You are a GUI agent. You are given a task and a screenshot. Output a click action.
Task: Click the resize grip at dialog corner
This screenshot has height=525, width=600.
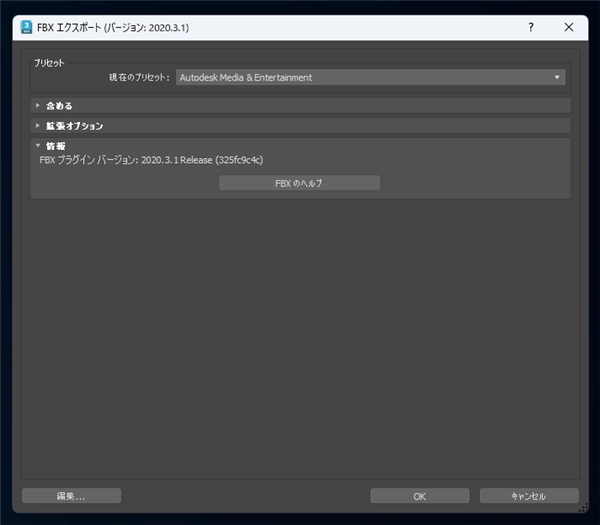click(584, 508)
